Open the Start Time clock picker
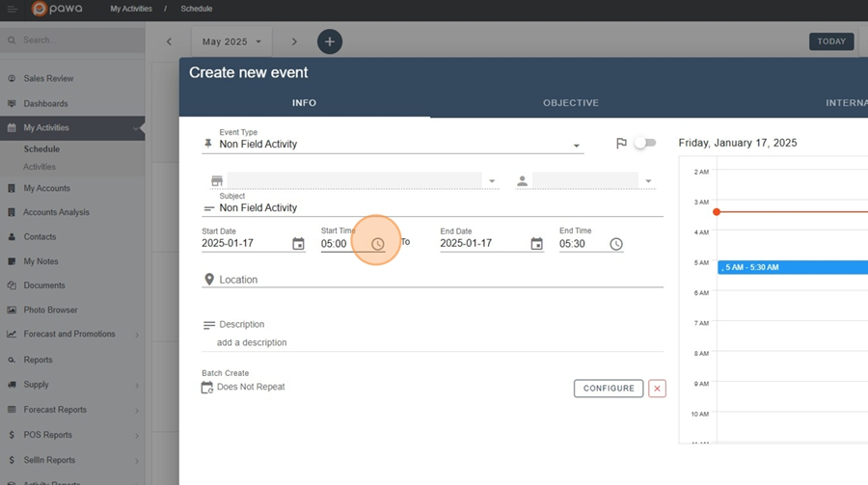The image size is (868, 485). [x=377, y=244]
